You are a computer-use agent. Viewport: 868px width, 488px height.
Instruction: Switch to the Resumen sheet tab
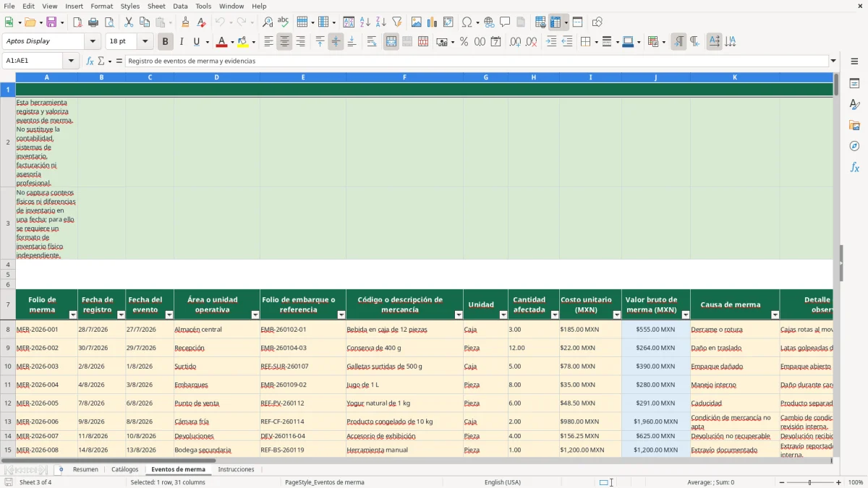point(85,470)
